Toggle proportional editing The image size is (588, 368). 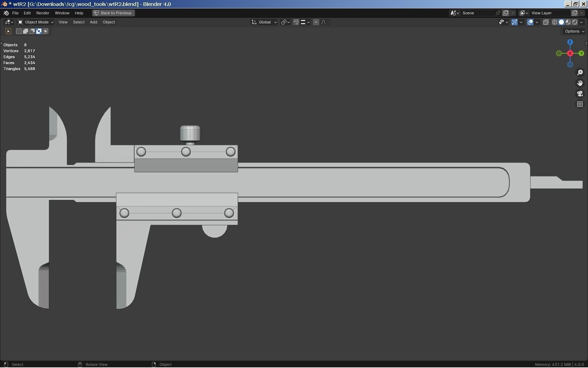pos(316,22)
